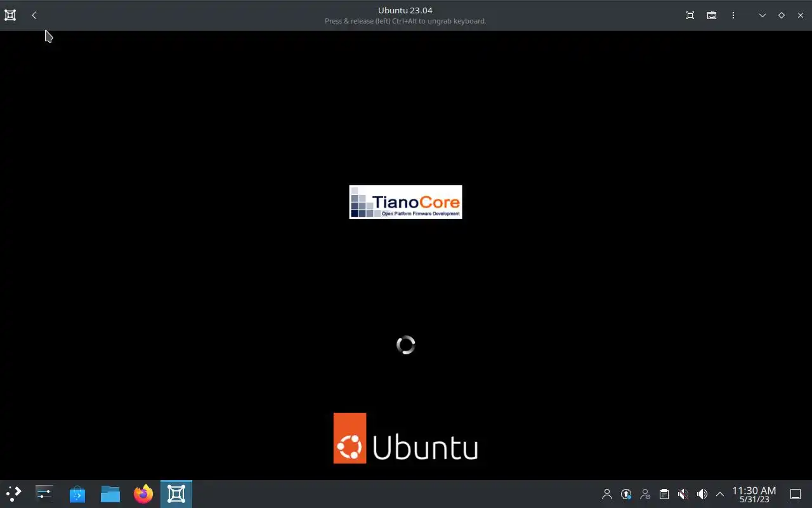Click the Ubuntu boot logo

(x=405, y=438)
